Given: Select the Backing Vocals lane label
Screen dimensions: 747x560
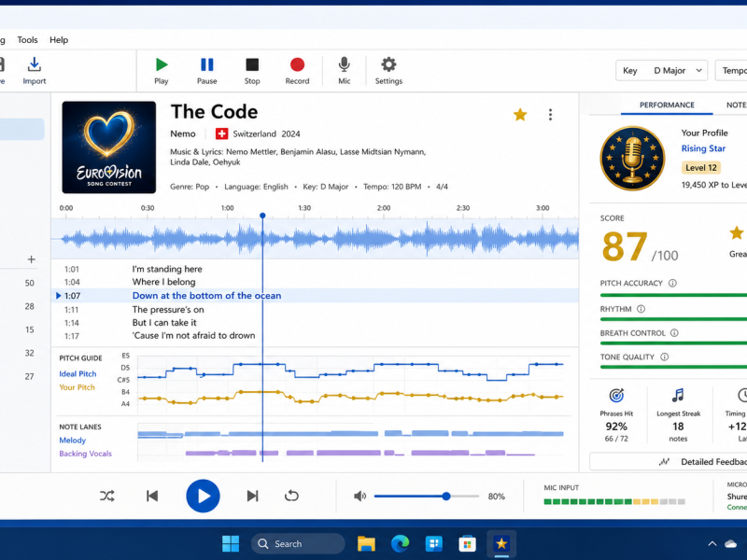Looking at the screenshot, I should (x=85, y=454).
